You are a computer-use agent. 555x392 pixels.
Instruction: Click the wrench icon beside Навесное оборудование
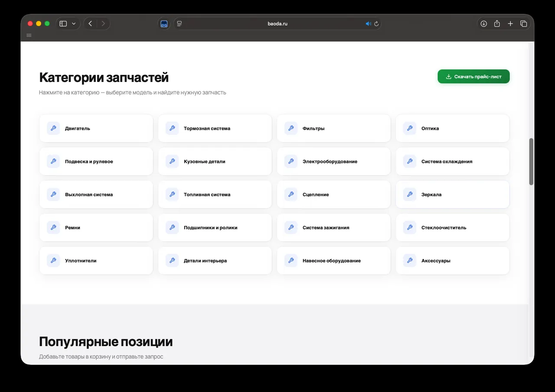click(291, 261)
